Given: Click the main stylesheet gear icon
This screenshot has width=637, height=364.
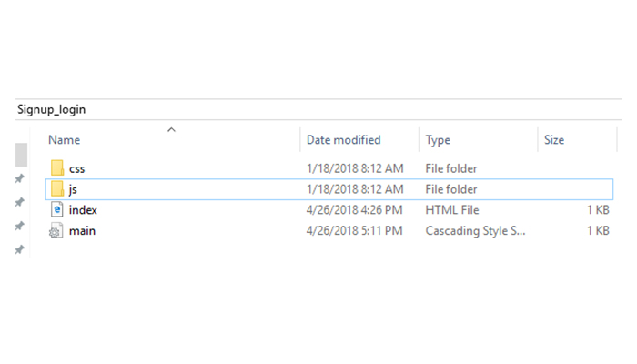Looking at the screenshot, I should pos(56,230).
